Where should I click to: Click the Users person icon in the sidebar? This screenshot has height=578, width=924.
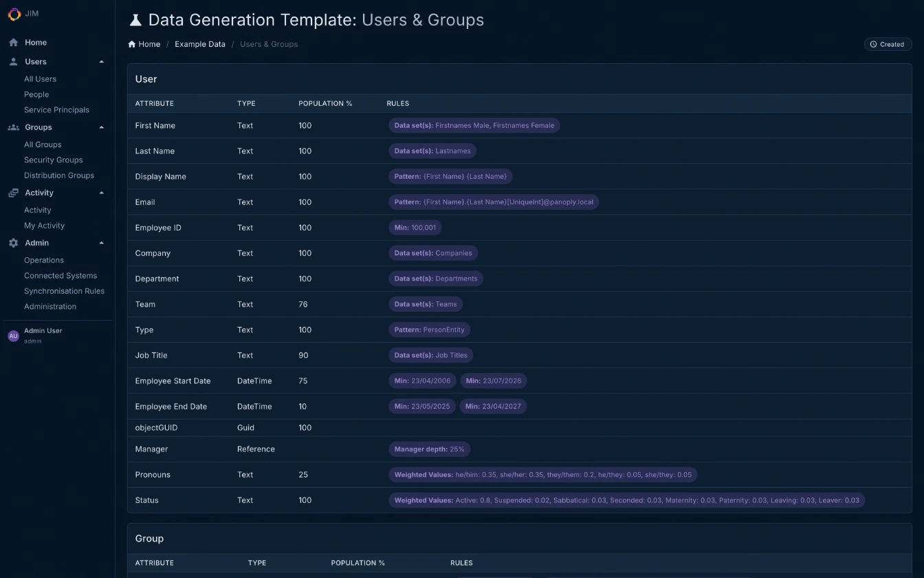(x=12, y=61)
